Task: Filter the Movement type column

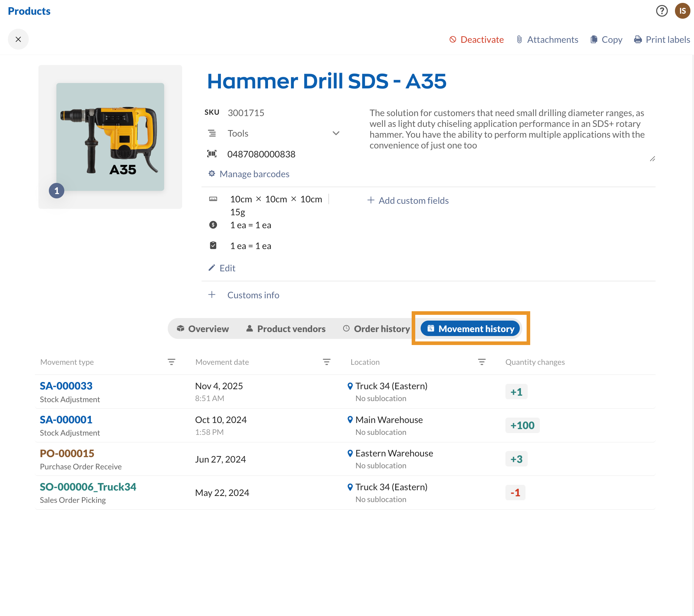Action: [x=171, y=362]
